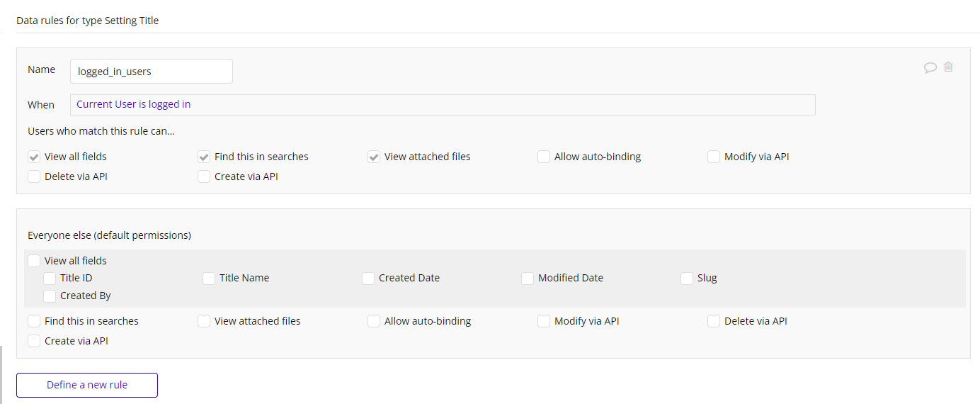This screenshot has width=980, height=404.
Task: Enable default Find this in searches
Action: 34,321
